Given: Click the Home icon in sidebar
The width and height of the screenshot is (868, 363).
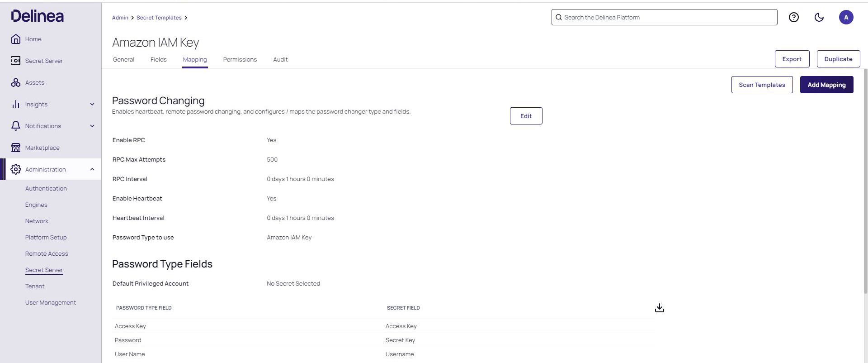Looking at the screenshot, I should pyautogui.click(x=16, y=39).
